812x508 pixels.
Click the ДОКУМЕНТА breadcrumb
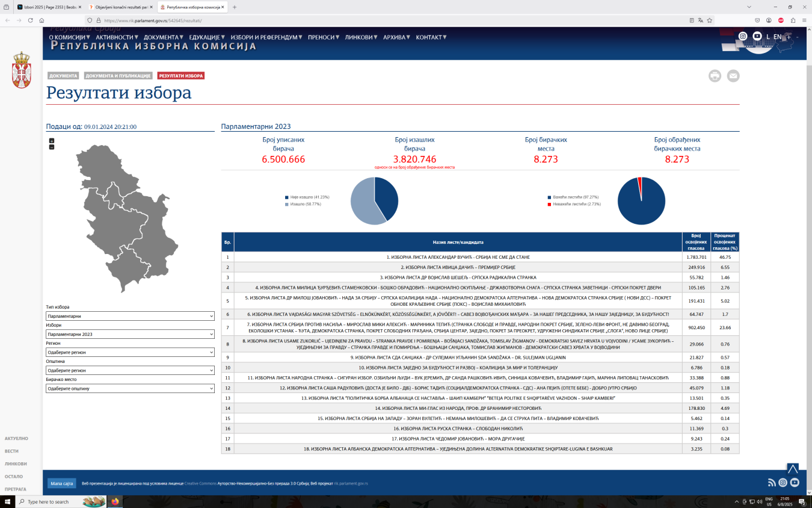(x=63, y=76)
